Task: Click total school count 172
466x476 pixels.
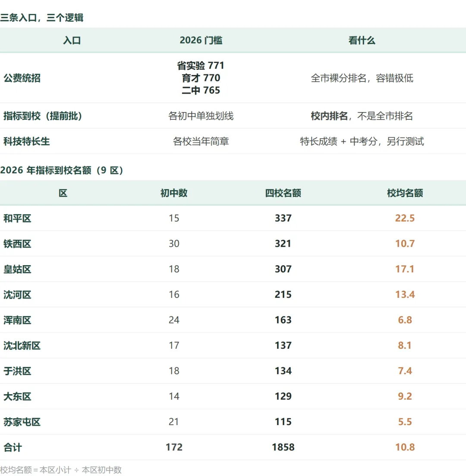Action: point(174,448)
